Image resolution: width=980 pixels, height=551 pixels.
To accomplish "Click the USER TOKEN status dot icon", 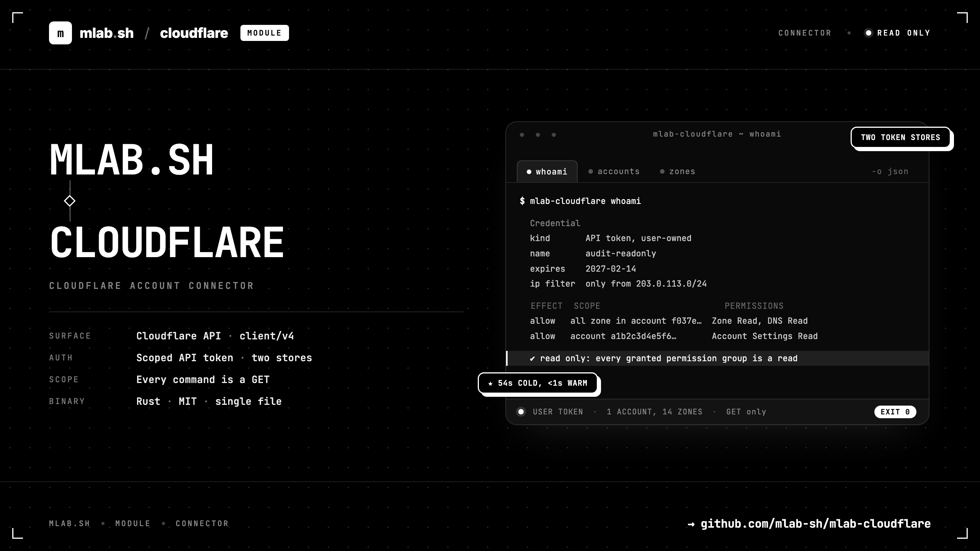I will pos(521,412).
